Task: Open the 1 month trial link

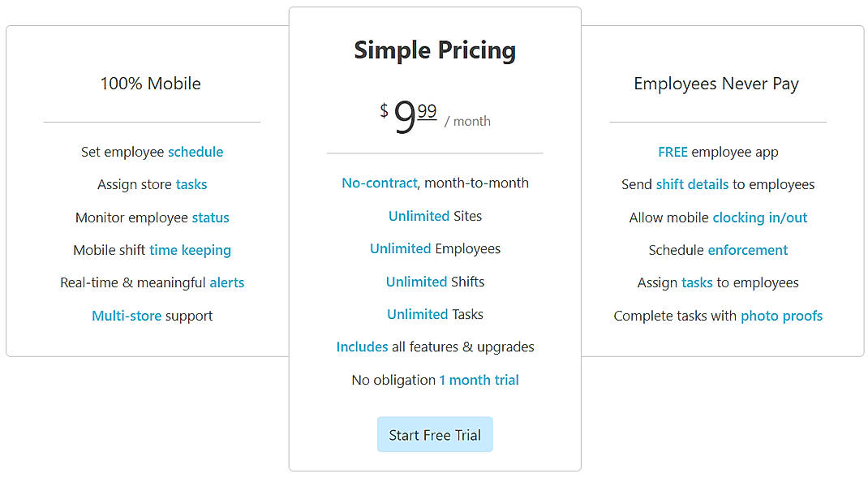Action: (x=479, y=380)
